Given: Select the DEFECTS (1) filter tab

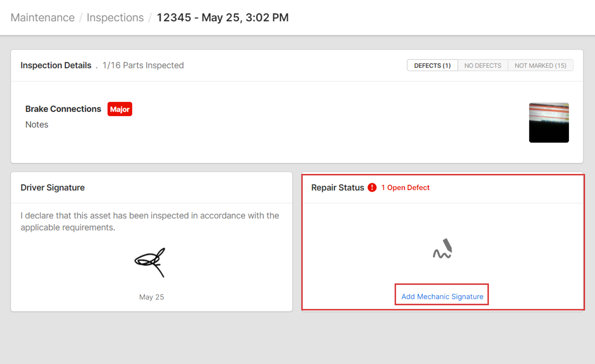Looking at the screenshot, I should click(x=432, y=66).
